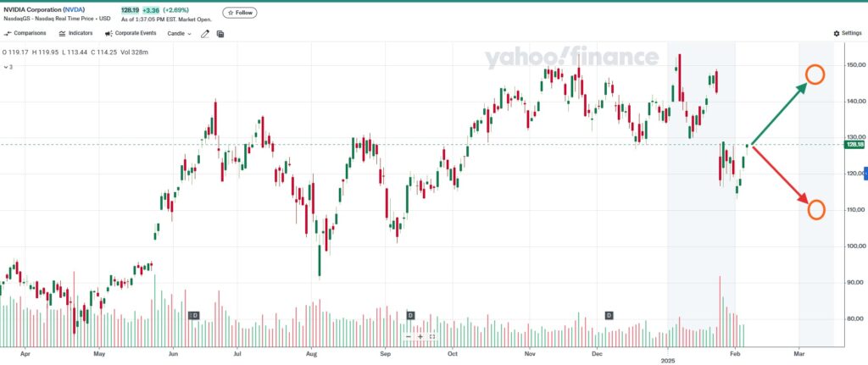Expand the Candle chart type dropdown

(180, 34)
